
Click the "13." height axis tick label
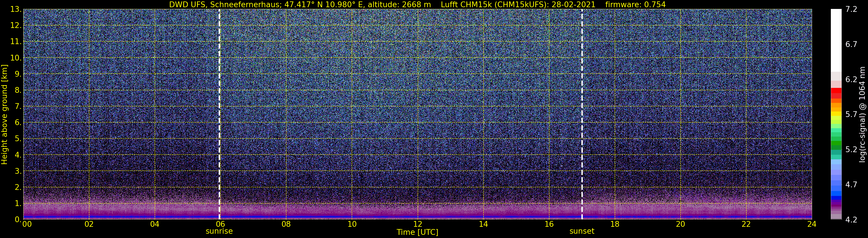tap(16, 10)
